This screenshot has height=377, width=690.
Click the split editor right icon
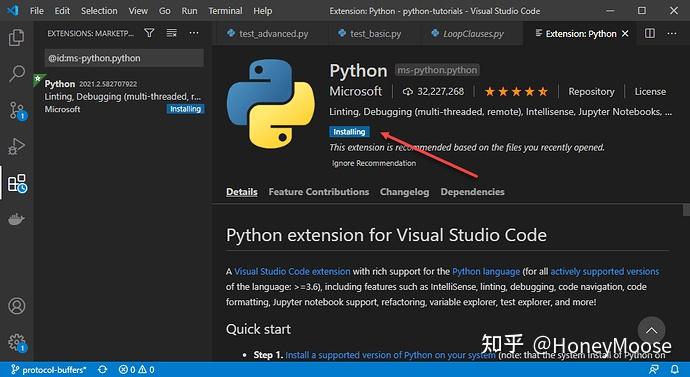click(x=650, y=33)
